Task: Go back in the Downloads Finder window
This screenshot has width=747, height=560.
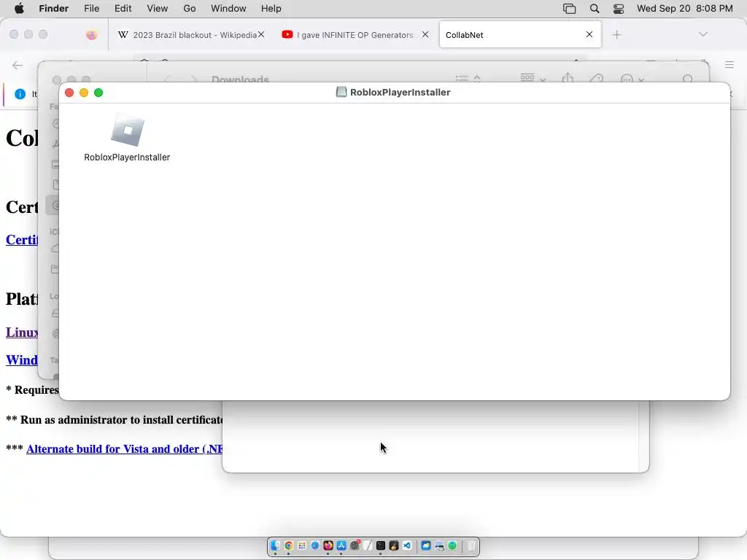Action: tap(167, 79)
